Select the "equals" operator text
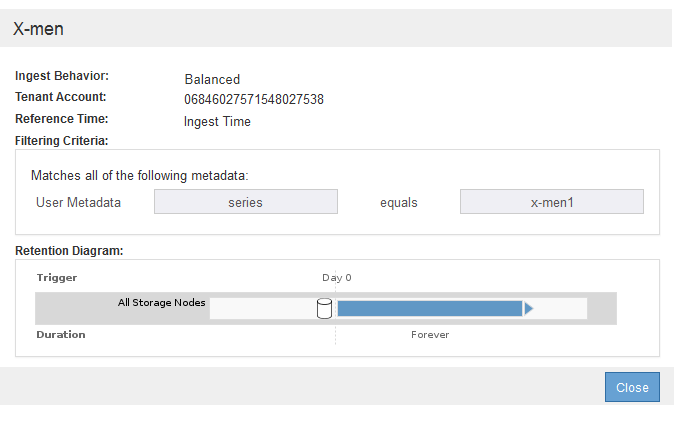The height and width of the screenshot is (438, 674). [x=398, y=202]
